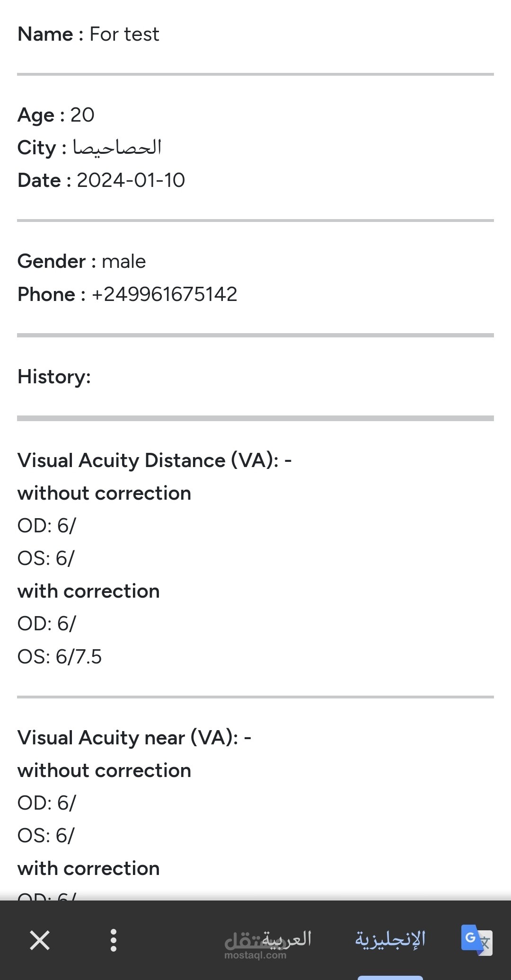Click the Visual Acuity Distance (VA) heading
511x980 pixels.
pos(154,460)
